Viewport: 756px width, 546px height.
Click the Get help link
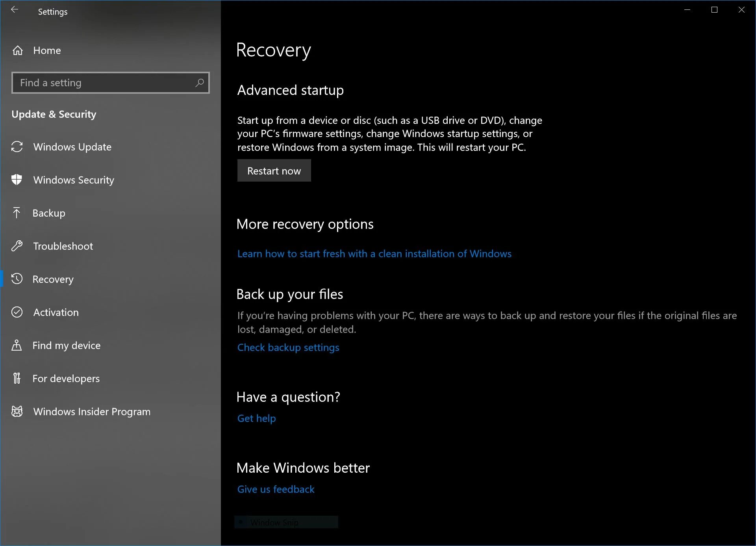pyautogui.click(x=257, y=418)
